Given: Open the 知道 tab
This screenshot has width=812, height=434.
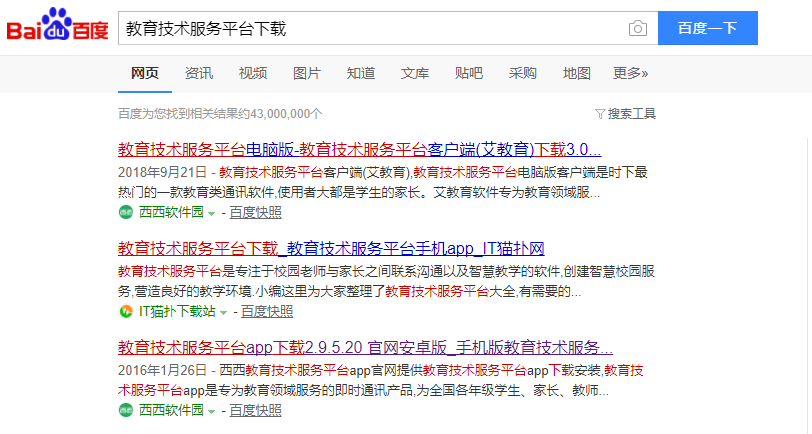Looking at the screenshot, I should [x=361, y=73].
